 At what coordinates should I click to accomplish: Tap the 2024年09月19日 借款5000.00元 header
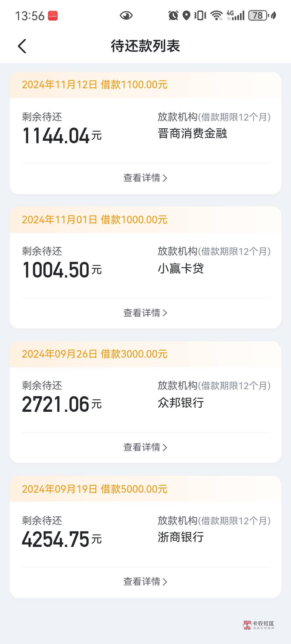point(95,489)
